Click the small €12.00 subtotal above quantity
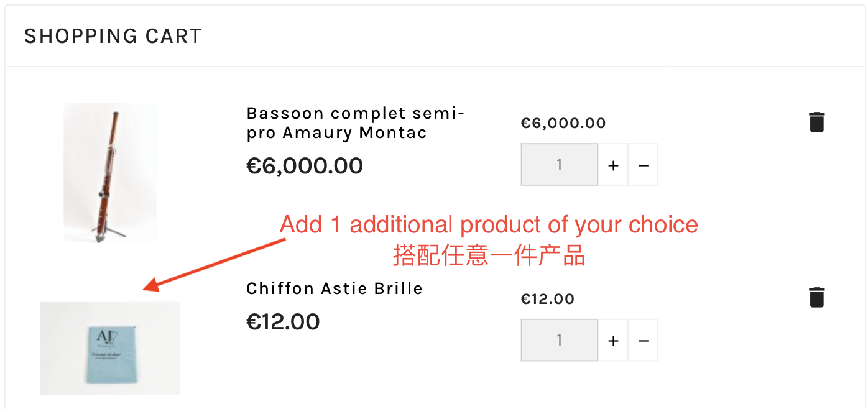The width and height of the screenshot is (868, 409). point(547,299)
